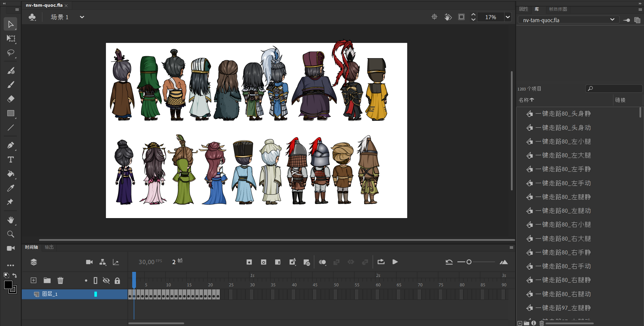Select the Text tool

11,160
